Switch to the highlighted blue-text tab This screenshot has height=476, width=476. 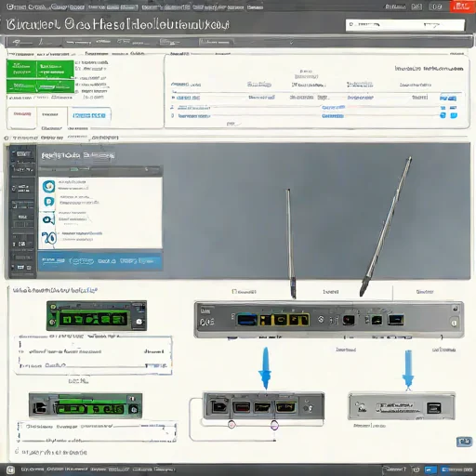pyautogui.click(x=89, y=115)
